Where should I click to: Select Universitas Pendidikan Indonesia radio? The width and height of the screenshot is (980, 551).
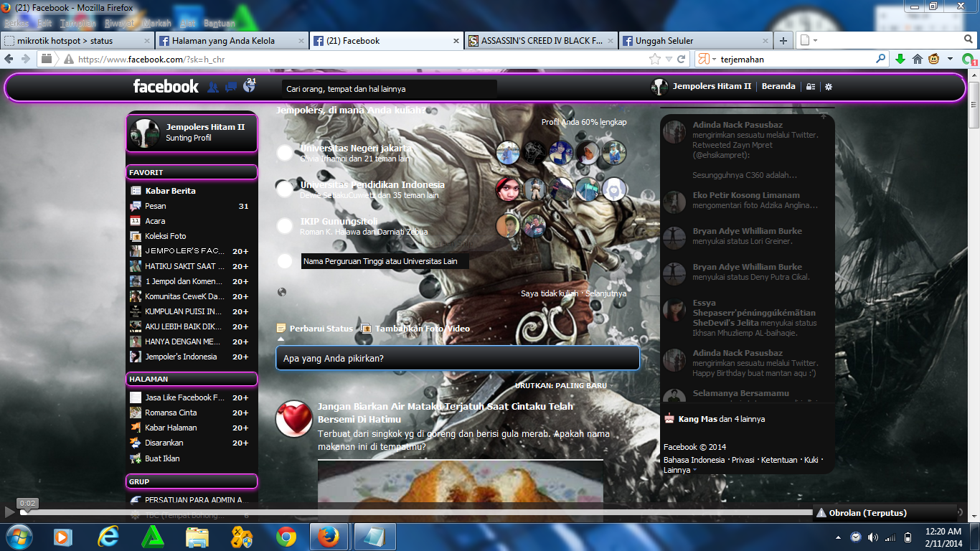pyautogui.click(x=285, y=189)
